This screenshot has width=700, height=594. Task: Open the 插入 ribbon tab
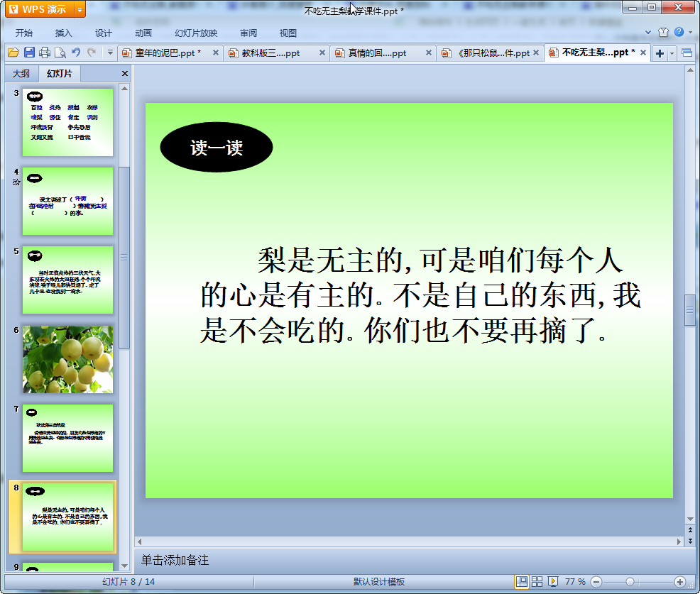(63, 33)
